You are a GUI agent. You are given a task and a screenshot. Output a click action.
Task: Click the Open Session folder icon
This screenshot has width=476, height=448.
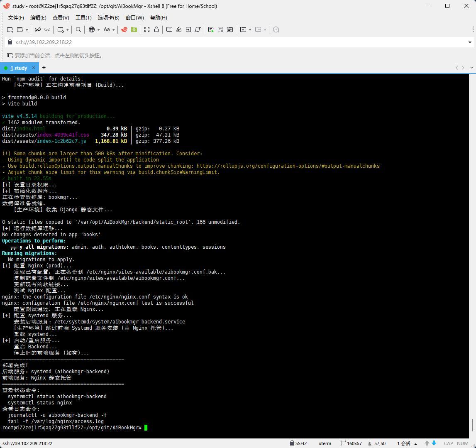pyautogui.click(x=20, y=29)
